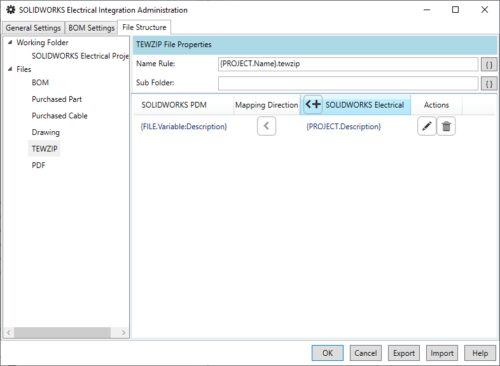Select BOM in the Files tree
The width and height of the screenshot is (500, 366).
point(40,82)
